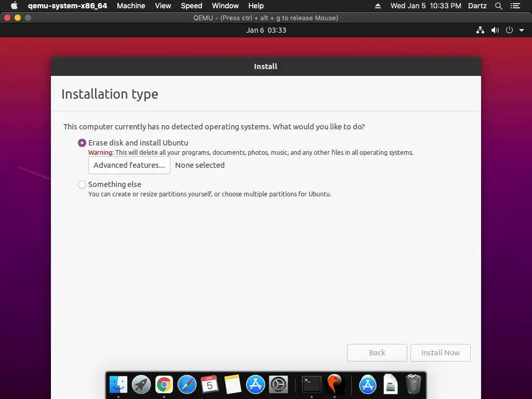Click the QEMU bird icon in Dock
Image resolution: width=532 pixels, height=399 pixels.
(x=335, y=385)
